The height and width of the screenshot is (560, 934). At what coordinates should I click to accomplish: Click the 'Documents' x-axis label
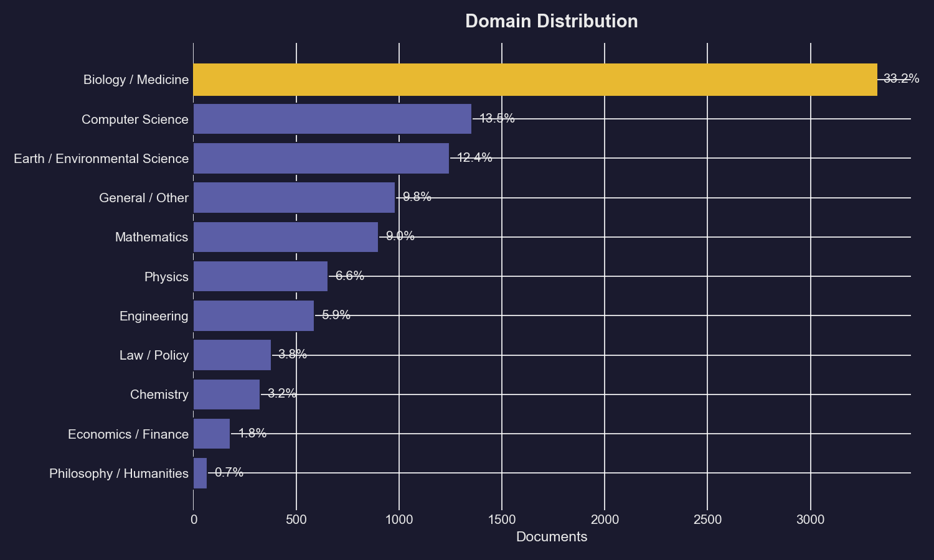[x=552, y=537]
